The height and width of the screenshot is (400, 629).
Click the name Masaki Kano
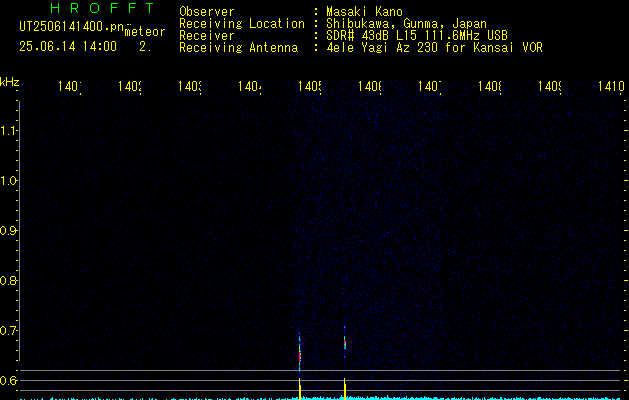[x=364, y=12]
